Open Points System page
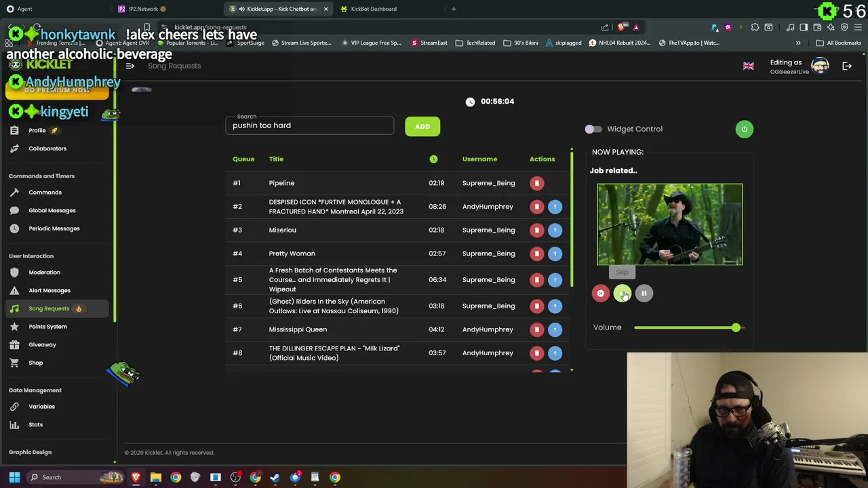868x488 pixels. pos(47,327)
